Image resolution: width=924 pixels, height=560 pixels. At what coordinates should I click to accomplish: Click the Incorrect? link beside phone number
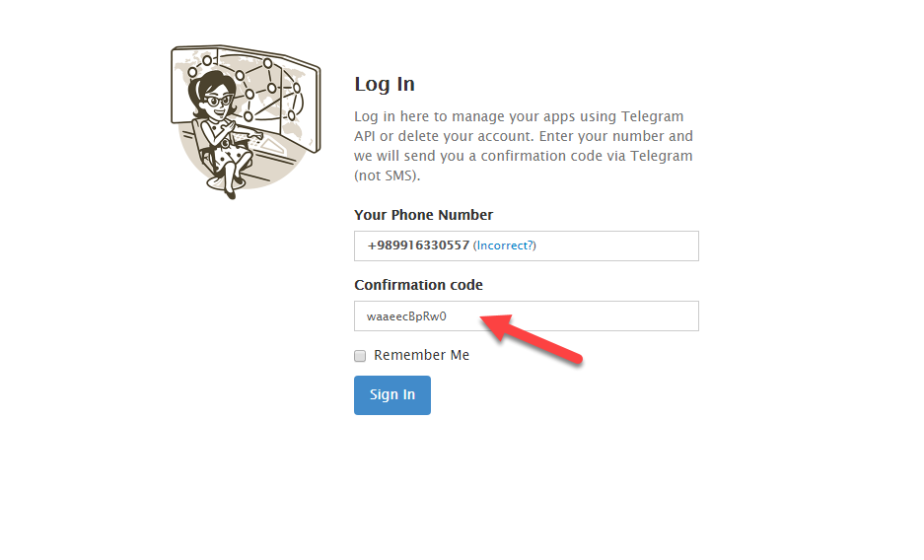click(505, 245)
